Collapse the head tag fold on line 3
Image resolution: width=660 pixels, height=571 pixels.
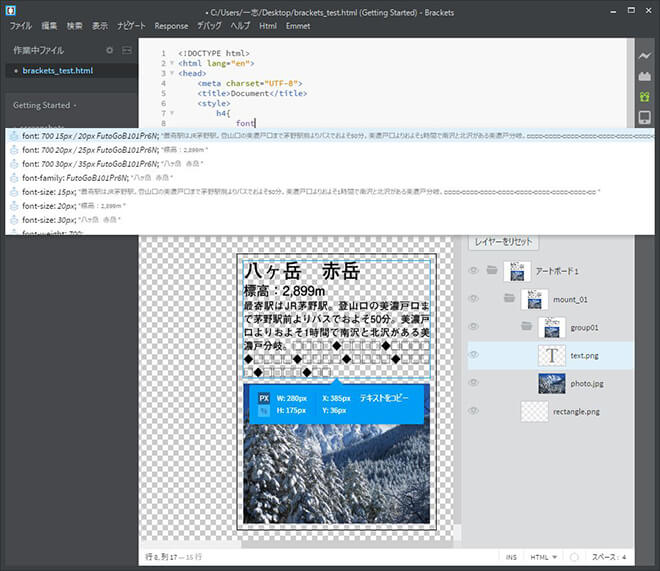(172, 73)
